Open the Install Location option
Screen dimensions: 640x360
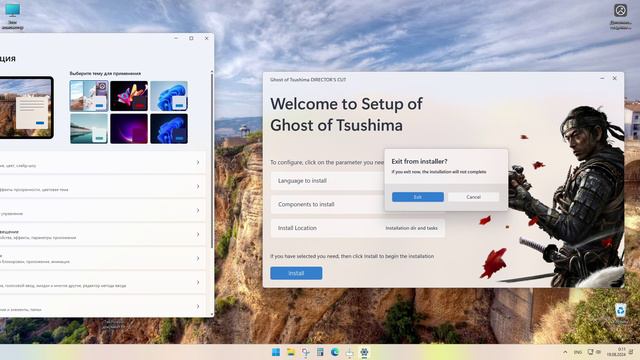click(x=358, y=228)
